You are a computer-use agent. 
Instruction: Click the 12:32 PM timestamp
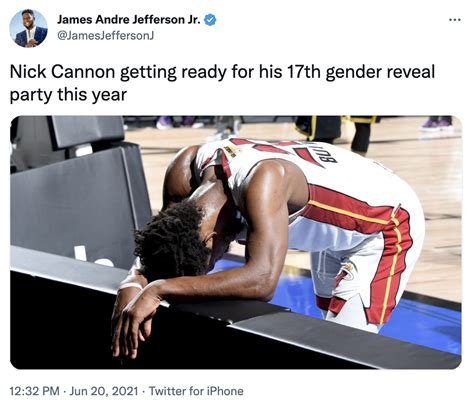click(x=35, y=391)
